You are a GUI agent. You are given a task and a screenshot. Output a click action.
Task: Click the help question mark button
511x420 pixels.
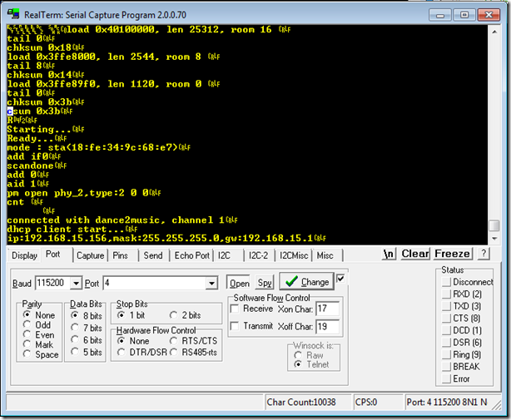point(483,254)
